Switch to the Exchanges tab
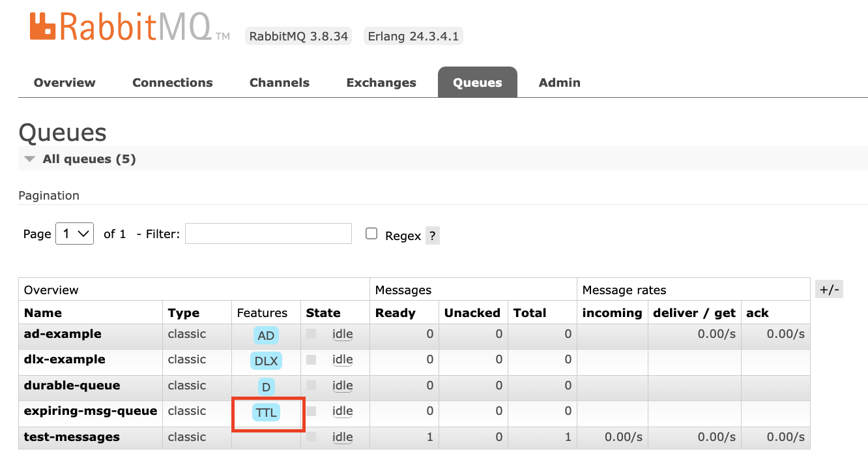 click(381, 83)
